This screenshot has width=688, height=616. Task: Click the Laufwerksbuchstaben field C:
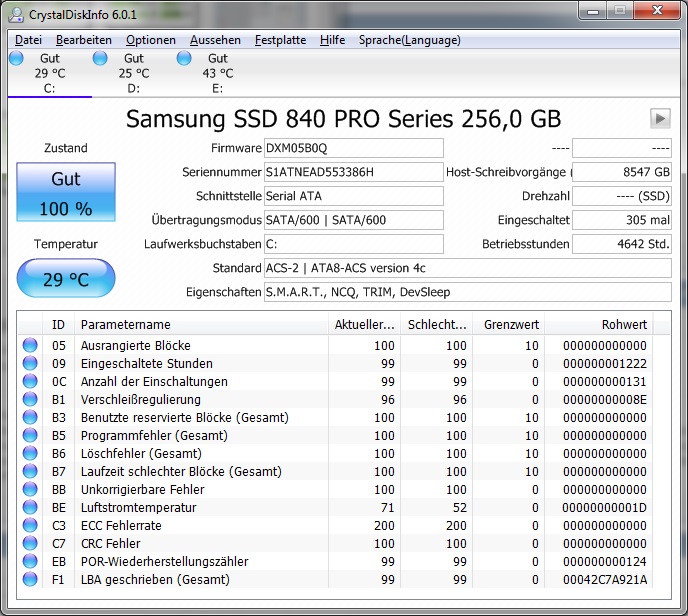click(354, 244)
